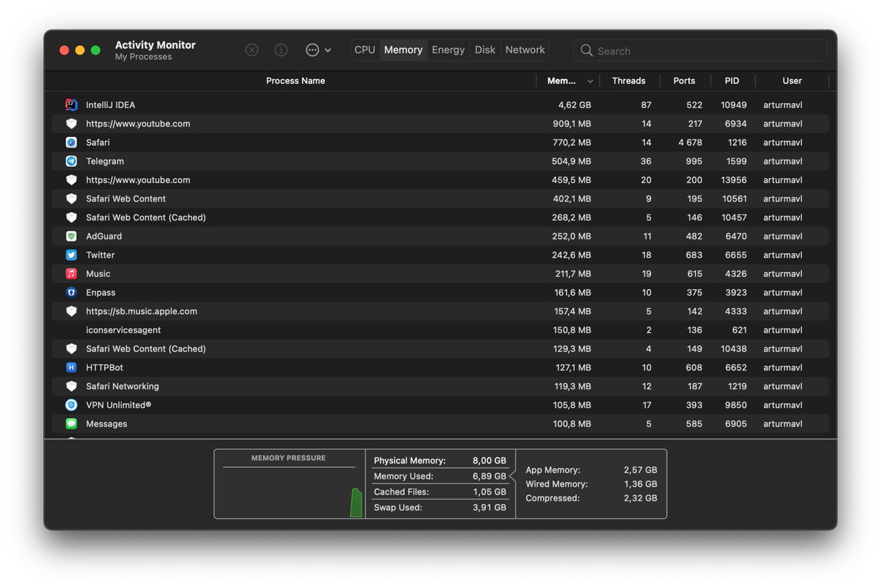Open the ellipsis action menu

pos(318,50)
